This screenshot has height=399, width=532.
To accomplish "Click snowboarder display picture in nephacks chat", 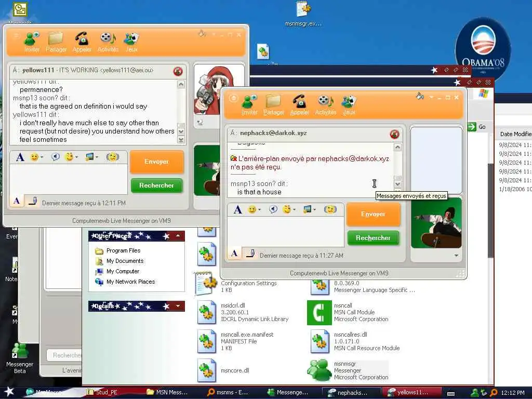I will [436, 223].
